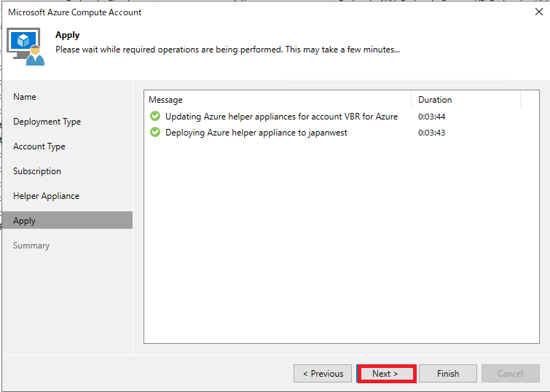Click green check for Deploying Azure helper appliance

(x=155, y=132)
